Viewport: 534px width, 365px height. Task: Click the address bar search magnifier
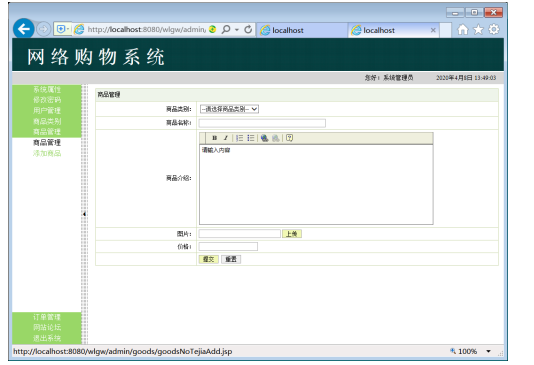pyautogui.click(x=226, y=30)
